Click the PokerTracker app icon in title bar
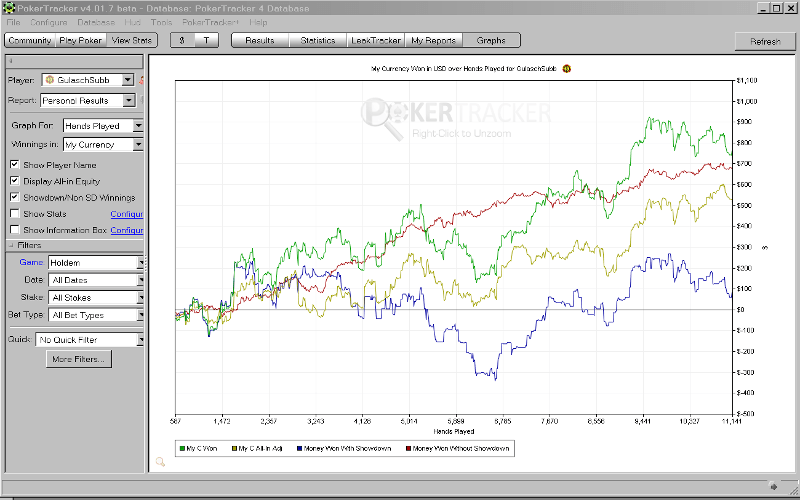 tap(8, 8)
